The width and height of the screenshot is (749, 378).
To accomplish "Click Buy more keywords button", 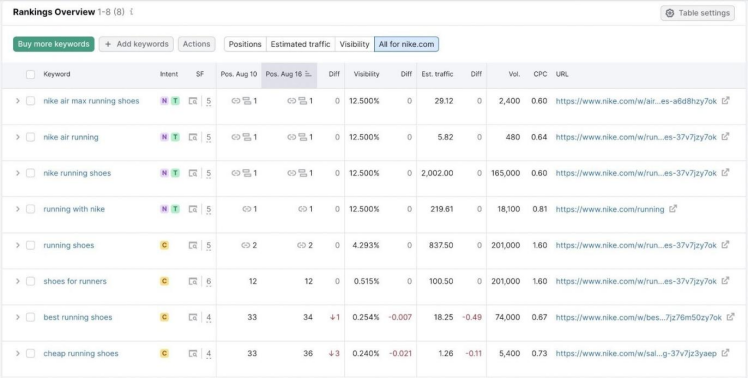I will [54, 44].
